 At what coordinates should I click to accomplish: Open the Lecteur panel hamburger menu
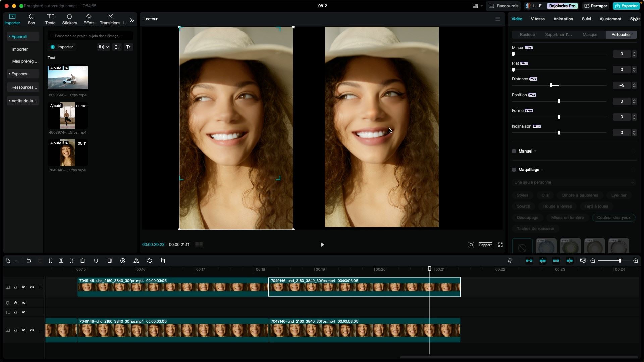[x=498, y=19]
